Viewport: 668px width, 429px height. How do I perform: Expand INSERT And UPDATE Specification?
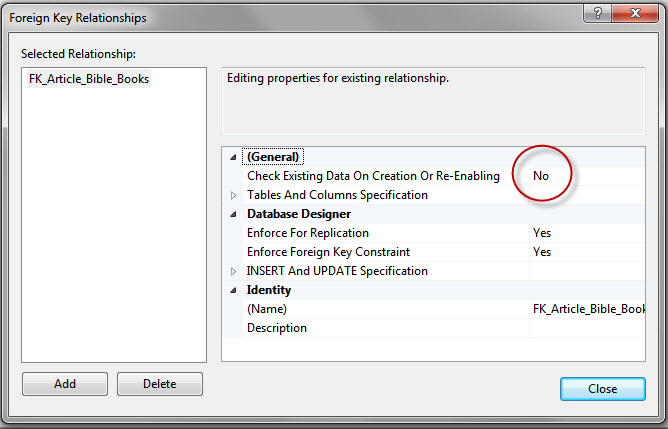pyautogui.click(x=234, y=271)
